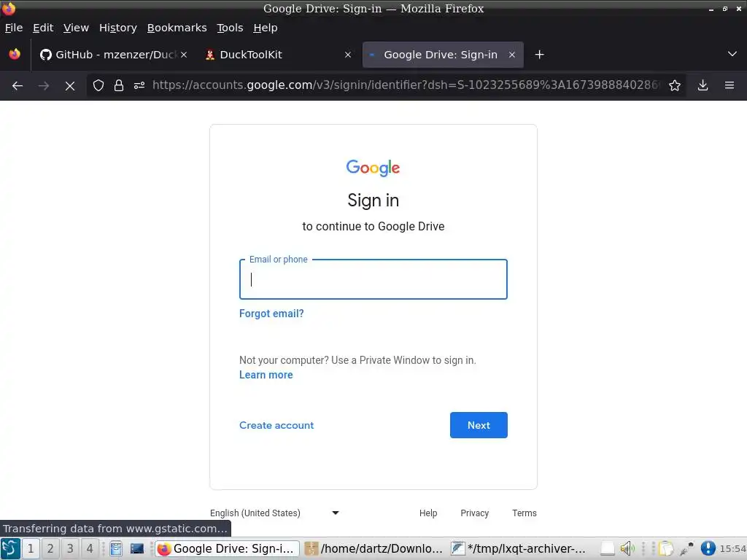
Task: Click Create account
Action: 276,425
